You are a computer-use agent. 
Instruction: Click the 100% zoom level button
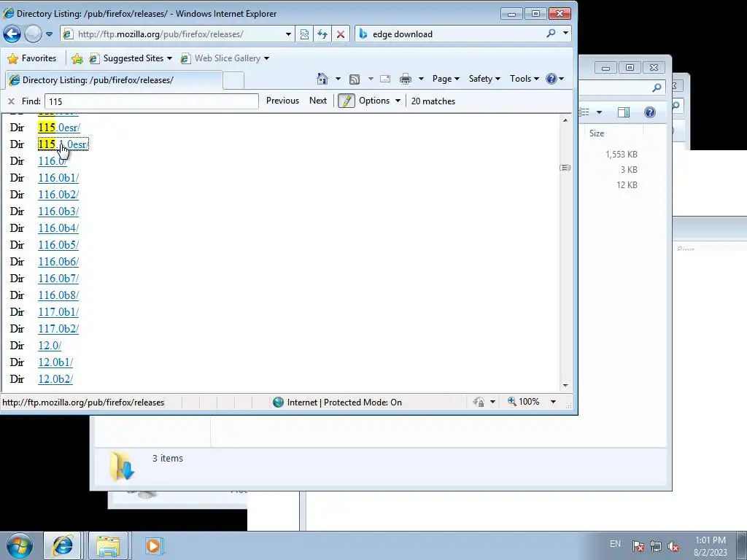524,402
